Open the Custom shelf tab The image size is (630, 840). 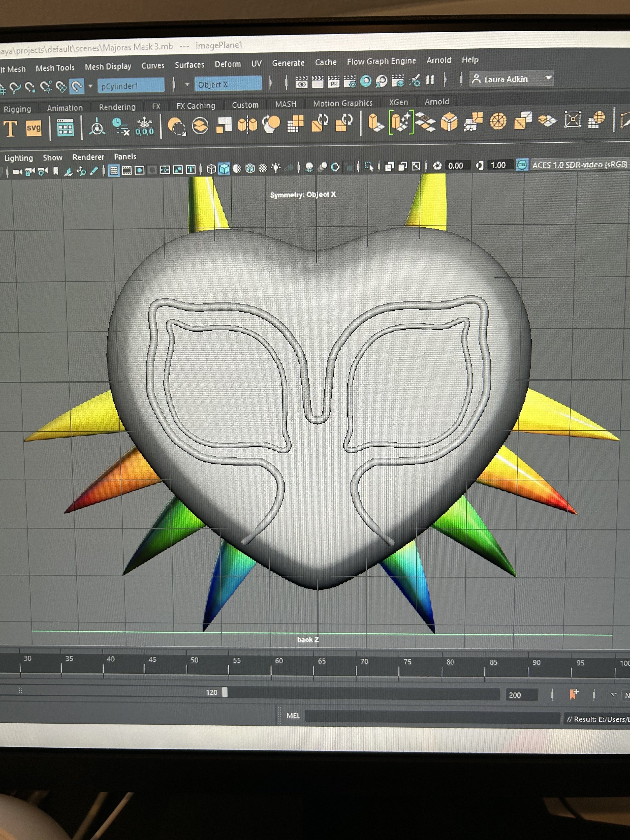pos(245,105)
